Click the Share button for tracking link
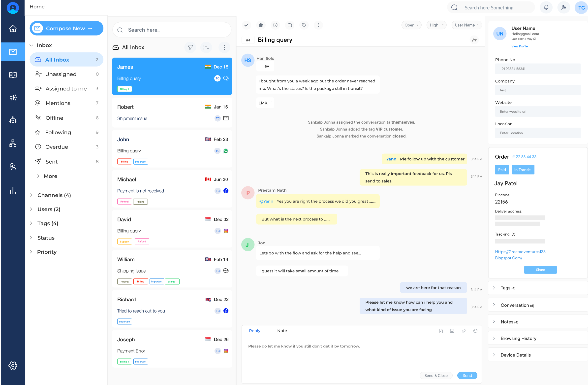 pyautogui.click(x=540, y=270)
